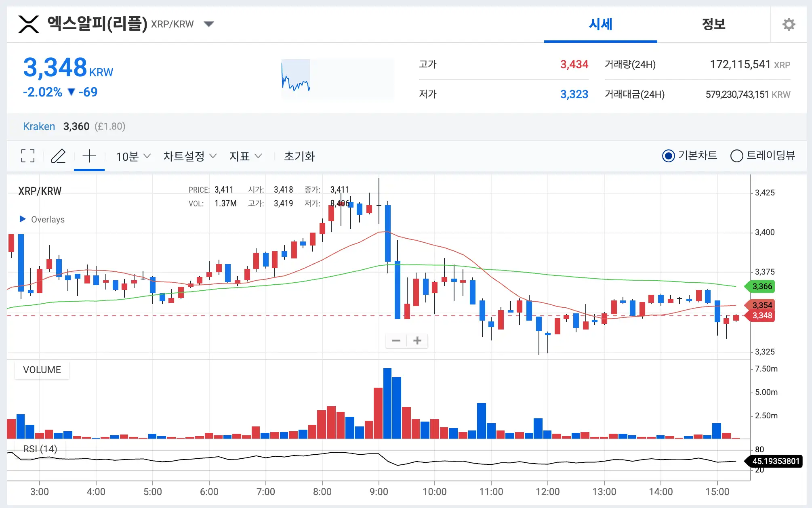Image resolution: width=812 pixels, height=508 pixels.
Task: Activate the crosshair tool
Action: tap(89, 156)
